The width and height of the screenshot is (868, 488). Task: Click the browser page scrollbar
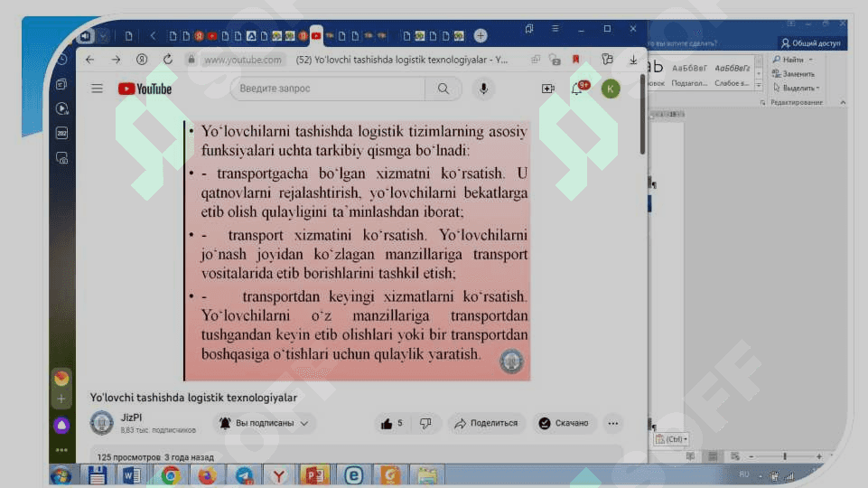[643, 114]
